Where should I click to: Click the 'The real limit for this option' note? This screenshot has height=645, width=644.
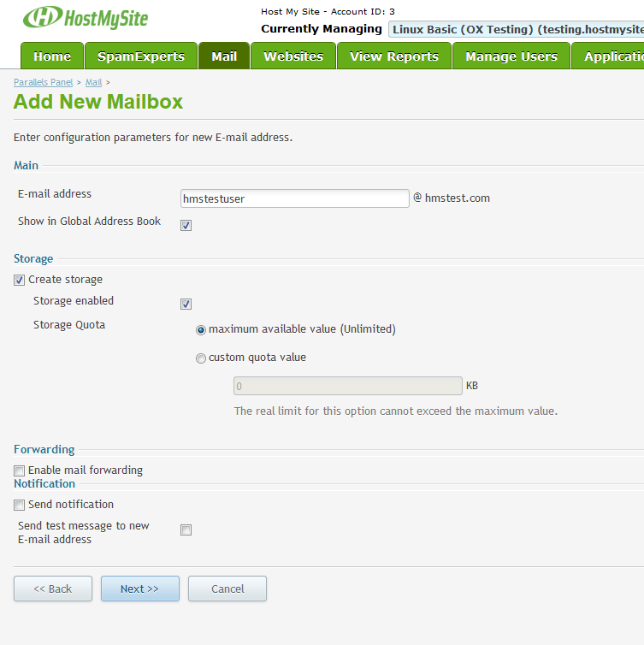coord(396,411)
